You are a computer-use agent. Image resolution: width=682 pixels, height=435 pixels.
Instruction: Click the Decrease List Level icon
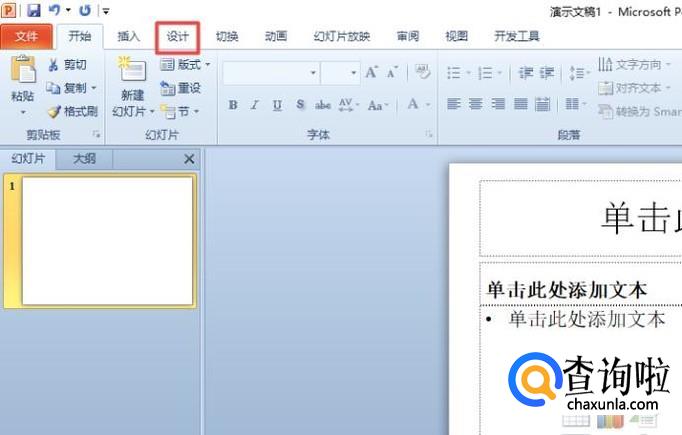point(525,73)
